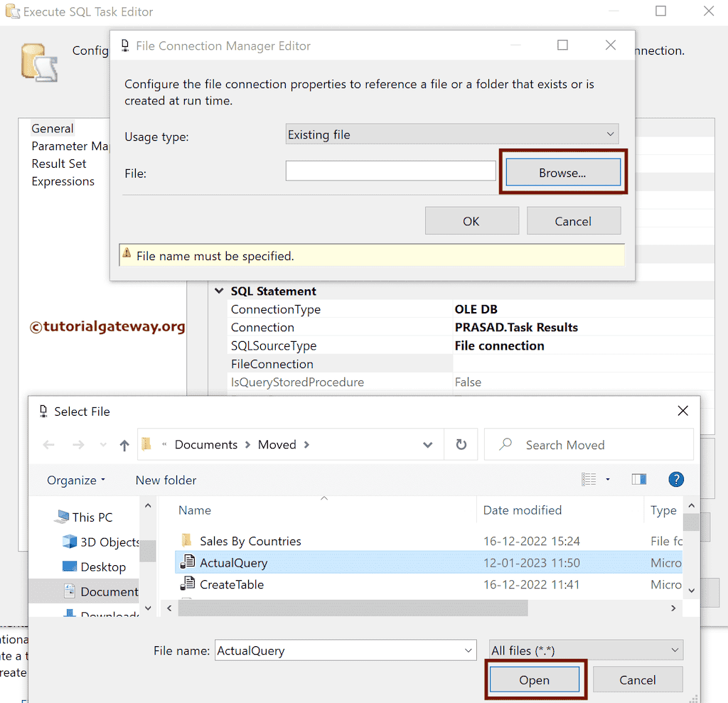The height and width of the screenshot is (703, 728).
Task: Expand the File name combo box arrow
Action: click(x=469, y=650)
